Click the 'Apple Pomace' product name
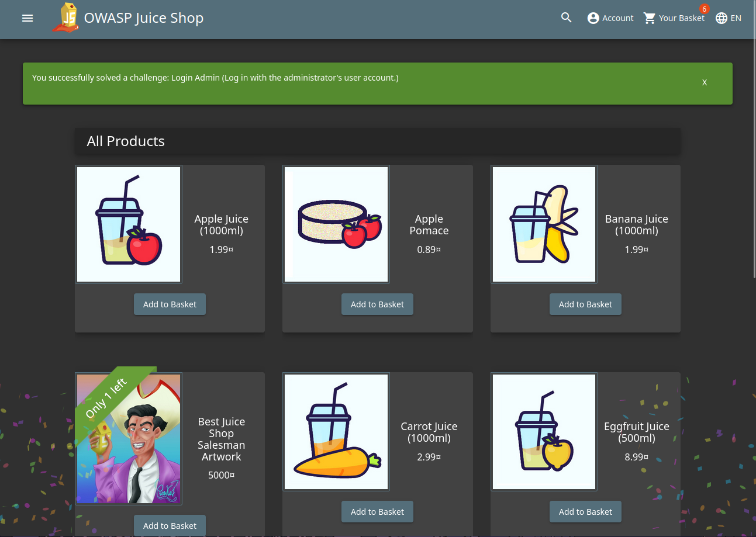756x537 pixels. 429,225
